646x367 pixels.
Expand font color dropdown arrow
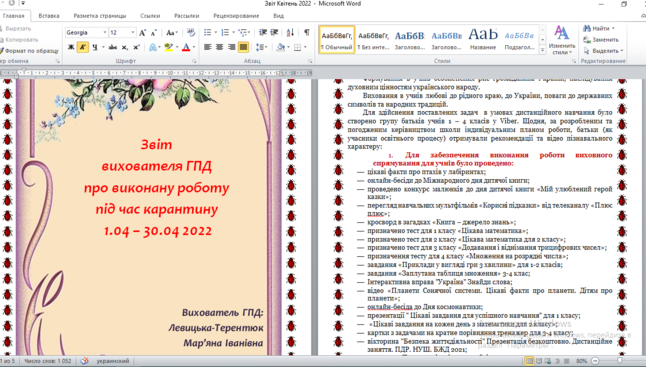194,47
